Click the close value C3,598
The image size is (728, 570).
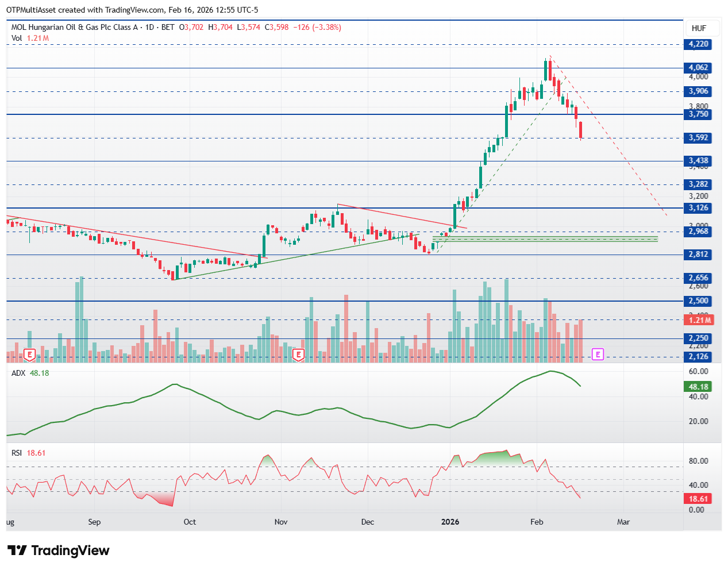[276, 27]
